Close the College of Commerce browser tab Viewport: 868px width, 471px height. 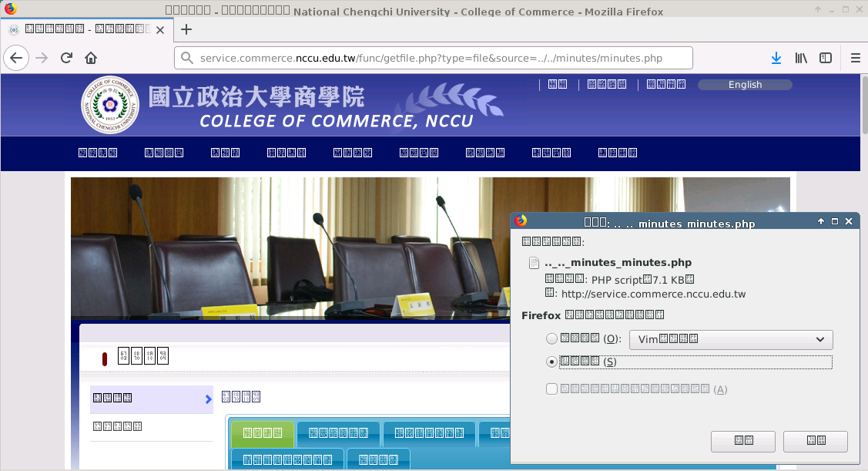pyautogui.click(x=160, y=30)
